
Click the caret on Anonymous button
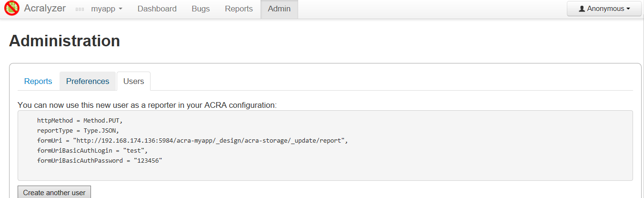click(628, 9)
